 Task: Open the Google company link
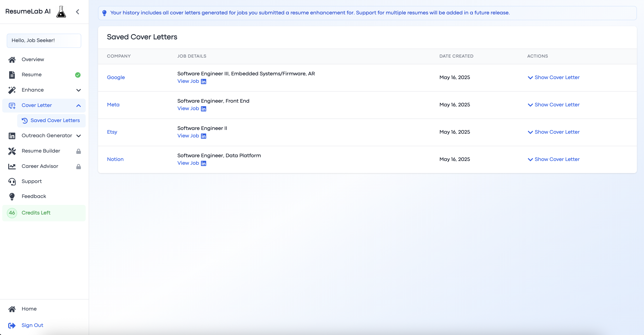coord(116,77)
